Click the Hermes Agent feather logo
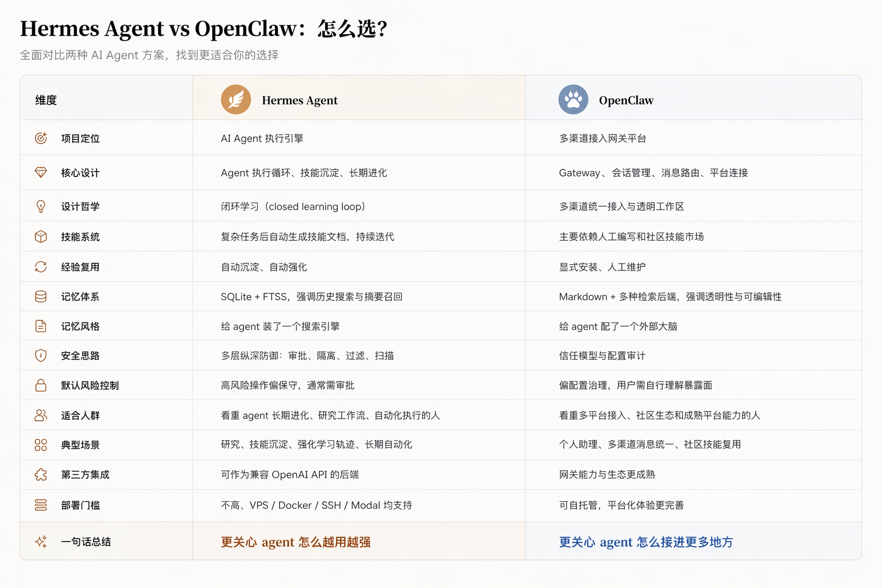 [x=235, y=100]
